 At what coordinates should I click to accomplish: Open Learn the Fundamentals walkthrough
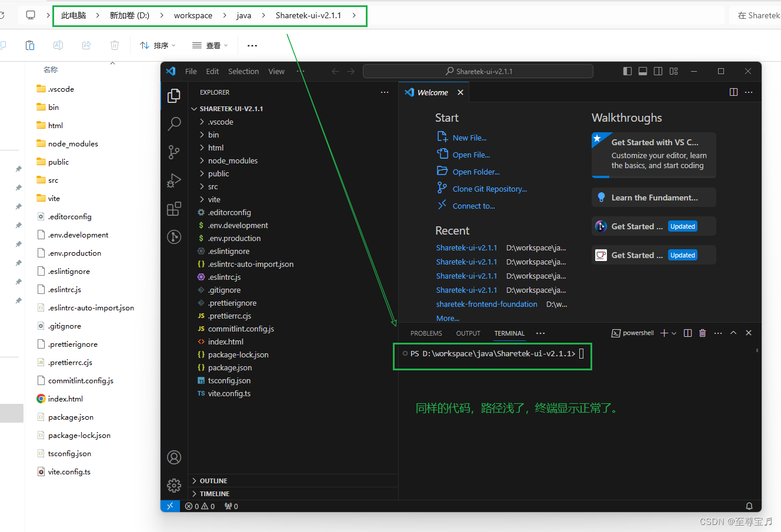click(654, 198)
